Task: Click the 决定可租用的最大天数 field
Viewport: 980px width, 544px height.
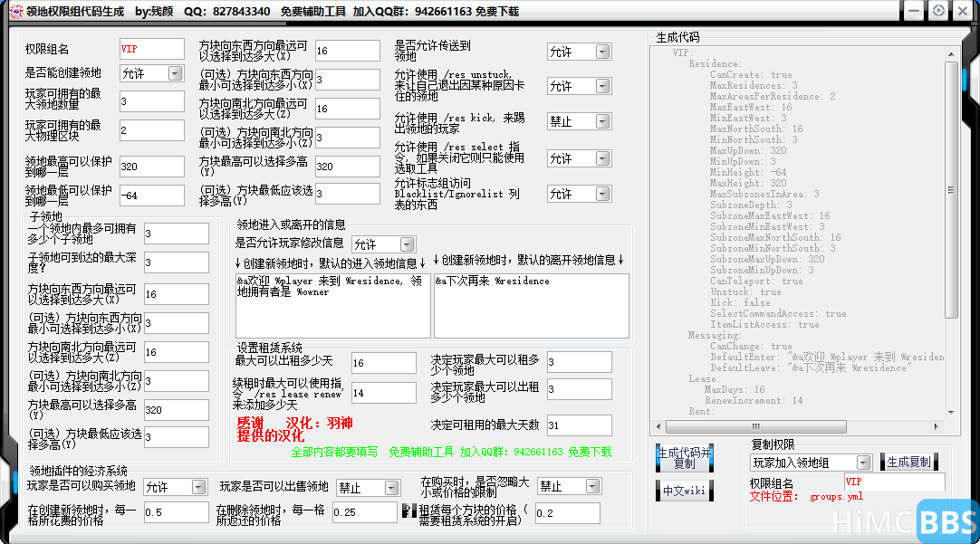Action: click(579, 425)
